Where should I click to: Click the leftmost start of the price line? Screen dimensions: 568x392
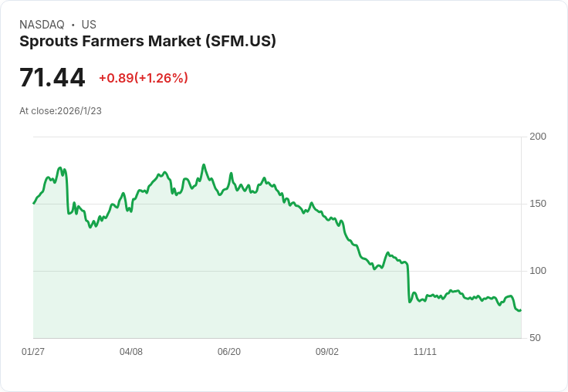click(34, 203)
